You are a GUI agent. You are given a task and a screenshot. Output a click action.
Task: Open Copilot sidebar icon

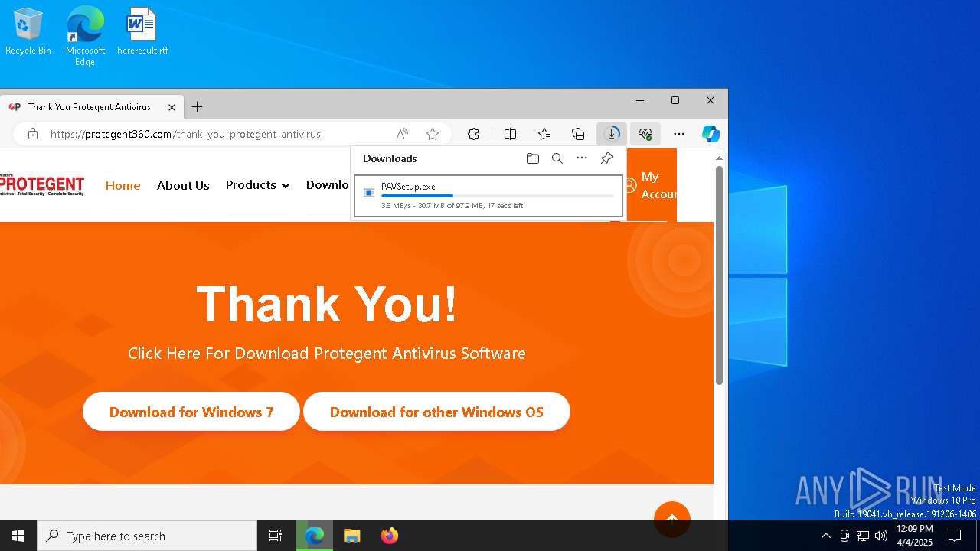click(711, 134)
